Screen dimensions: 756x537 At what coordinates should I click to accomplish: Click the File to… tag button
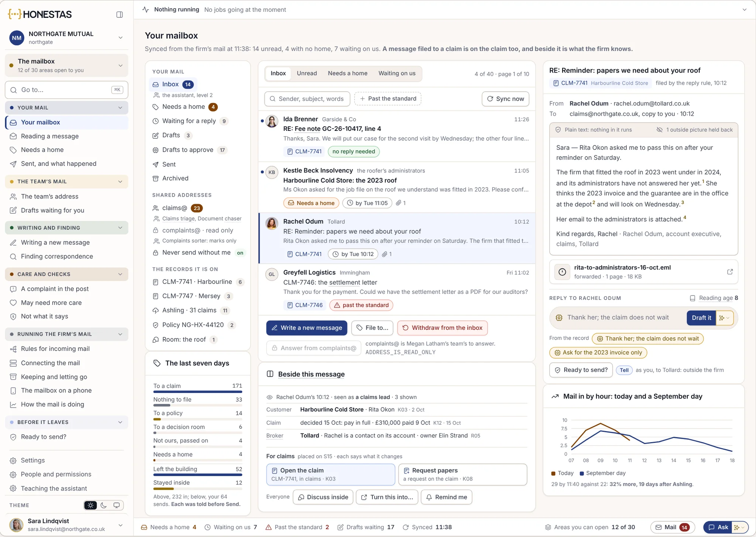[372, 328]
